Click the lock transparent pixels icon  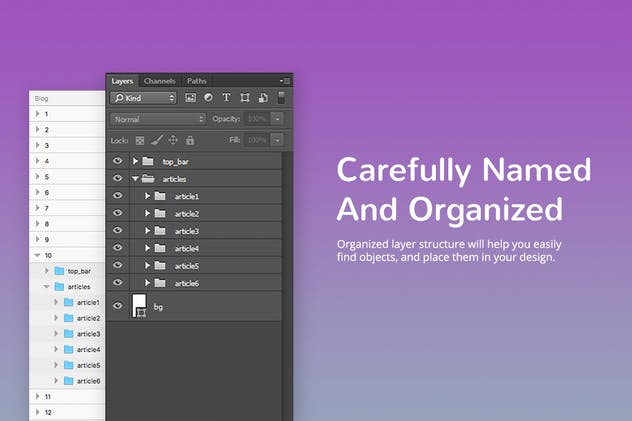pos(140,140)
